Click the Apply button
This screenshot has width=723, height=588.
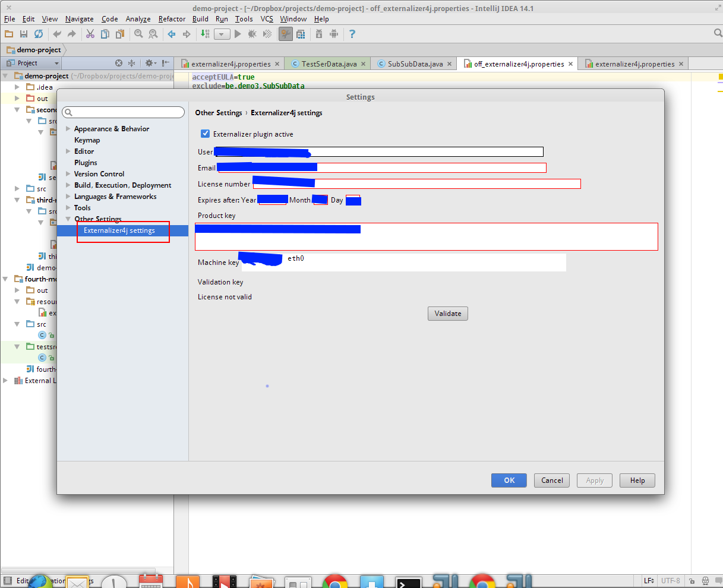(595, 480)
